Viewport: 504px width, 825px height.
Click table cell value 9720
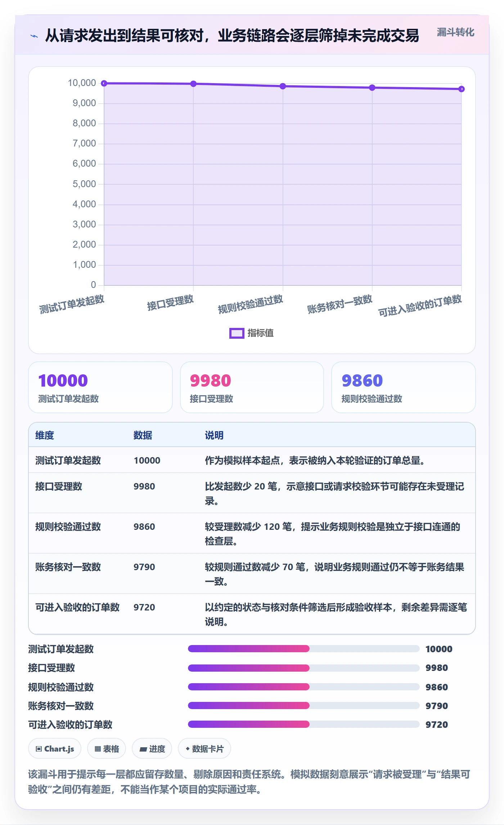coord(144,607)
